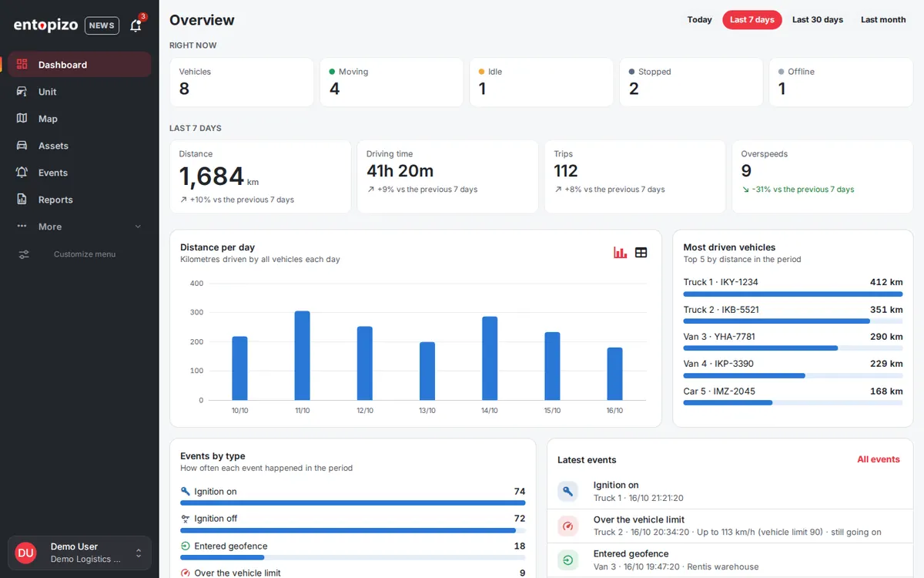
Task: Open the notifications bell icon
Action: point(136,25)
